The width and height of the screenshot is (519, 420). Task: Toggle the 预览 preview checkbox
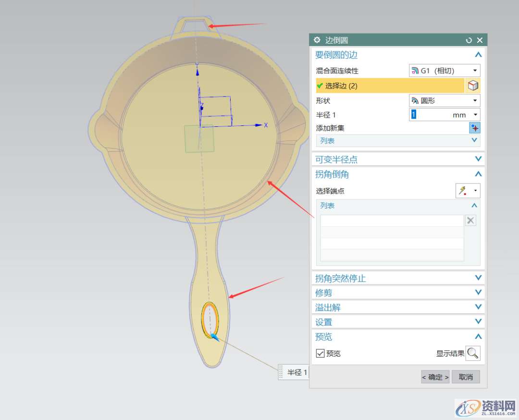click(321, 353)
